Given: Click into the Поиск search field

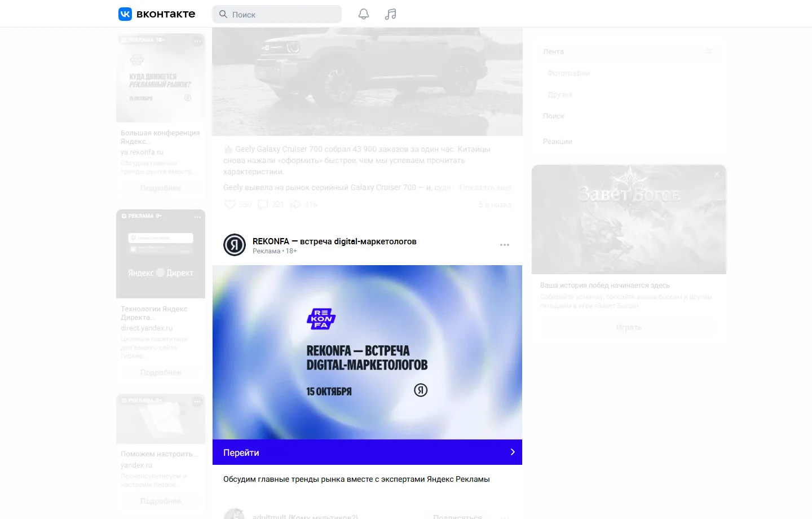Looking at the screenshot, I should [x=277, y=14].
